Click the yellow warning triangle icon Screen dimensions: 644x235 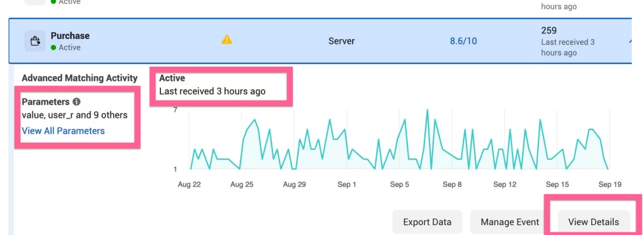(226, 40)
